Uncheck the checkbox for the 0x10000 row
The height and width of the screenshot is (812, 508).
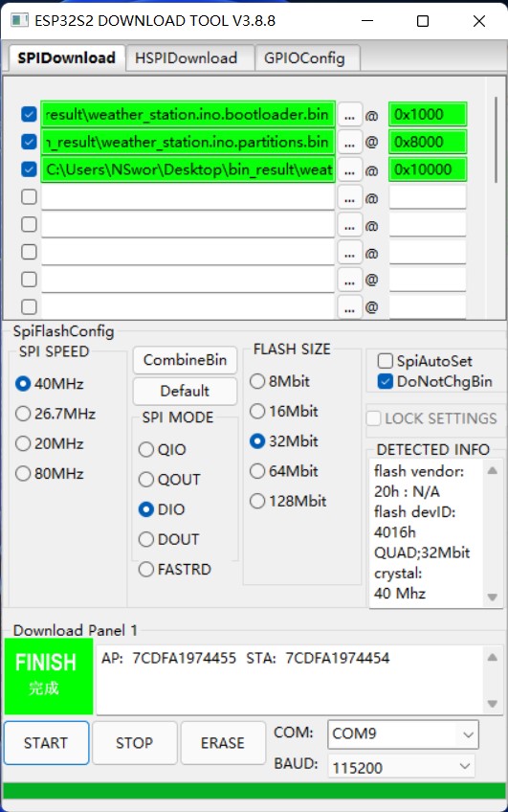tap(29, 169)
